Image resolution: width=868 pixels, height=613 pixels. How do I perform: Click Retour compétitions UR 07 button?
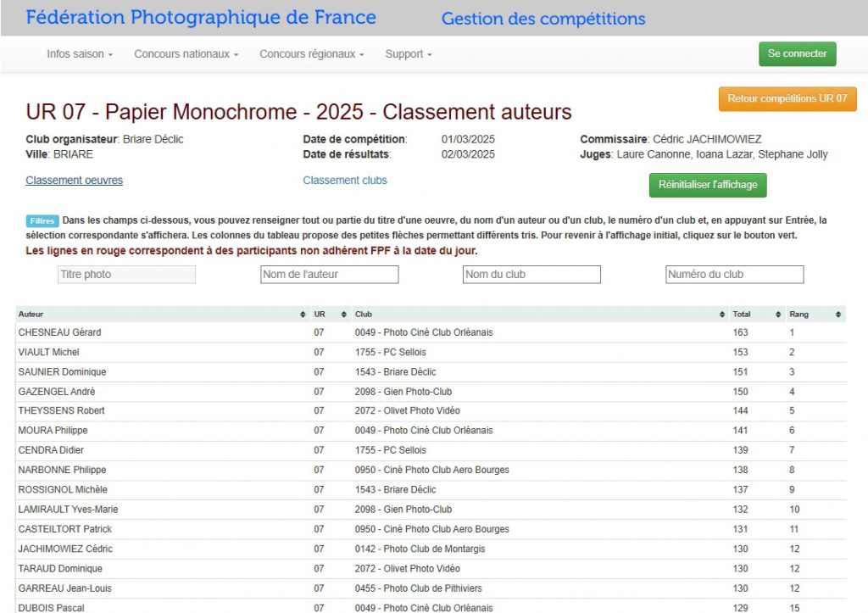[x=787, y=99]
